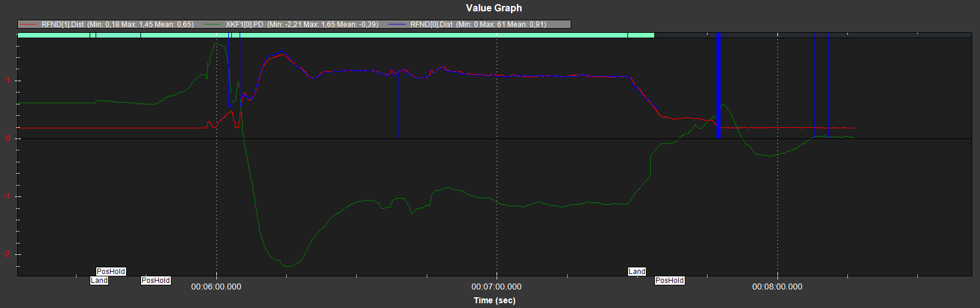
Task: Select the leftmost PosHold flight mode label
Action: (111, 272)
